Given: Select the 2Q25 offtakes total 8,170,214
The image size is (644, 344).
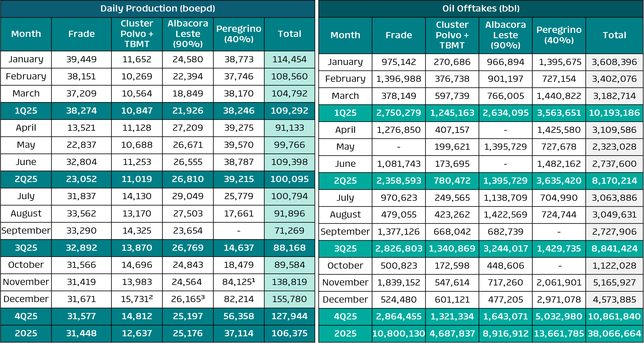Looking at the screenshot, I should [614, 181].
